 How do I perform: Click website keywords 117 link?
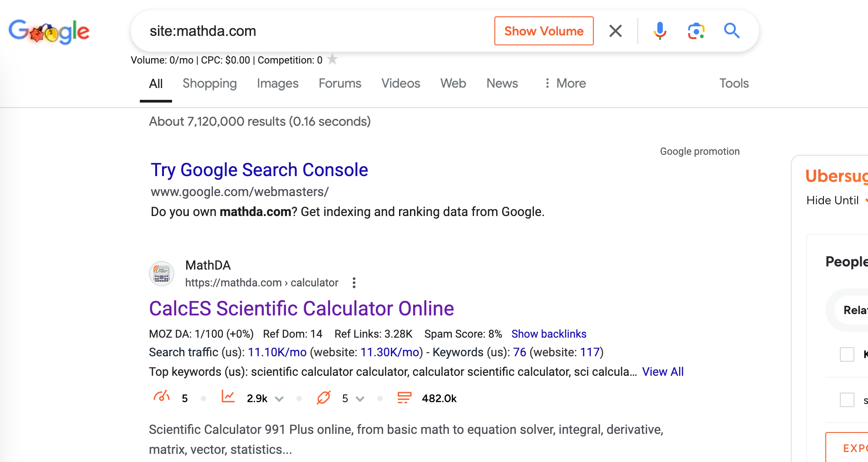pyautogui.click(x=590, y=352)
